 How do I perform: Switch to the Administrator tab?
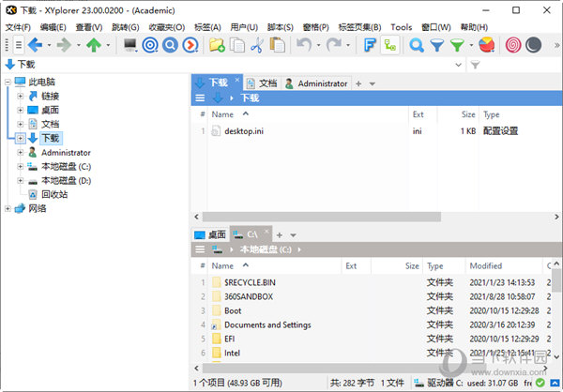pyautogui.click(x=316, y=83)
